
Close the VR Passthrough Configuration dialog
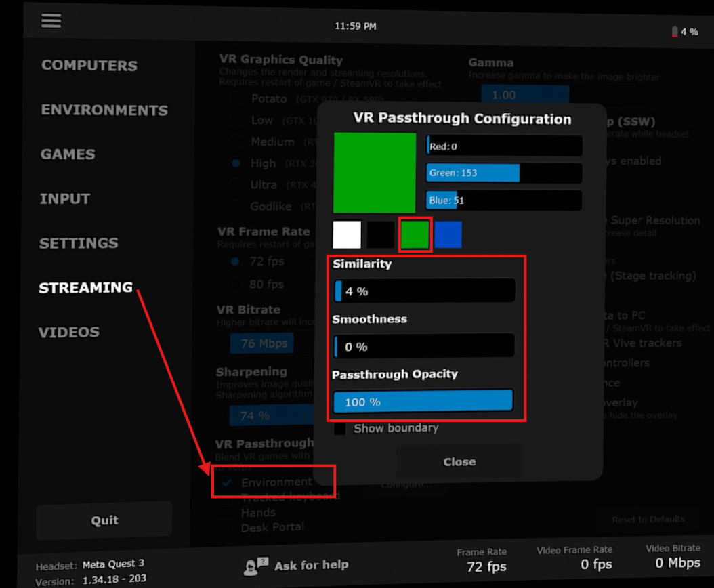coord(459,462)
